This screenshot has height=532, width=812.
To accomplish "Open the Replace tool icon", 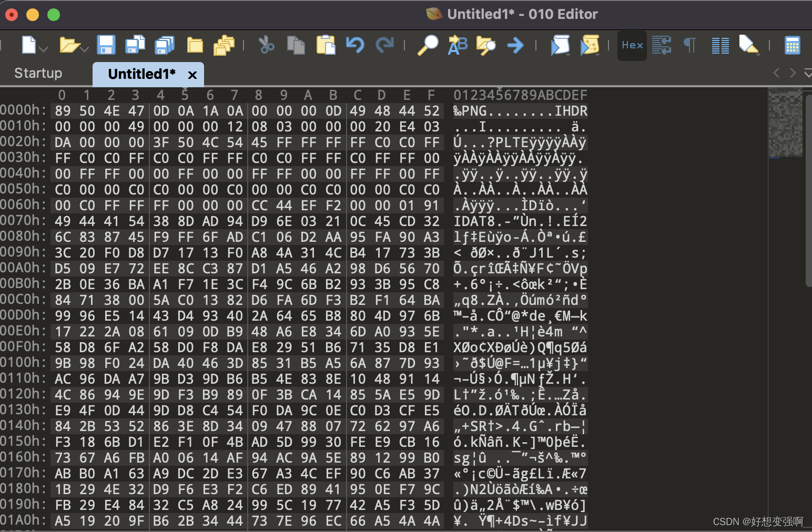I will coord(458,45).
